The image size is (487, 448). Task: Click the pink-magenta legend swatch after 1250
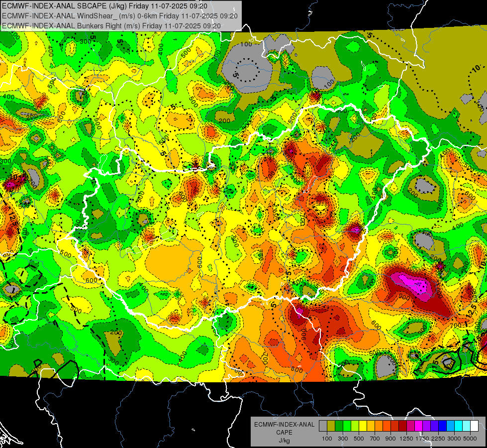click(410, 426)
